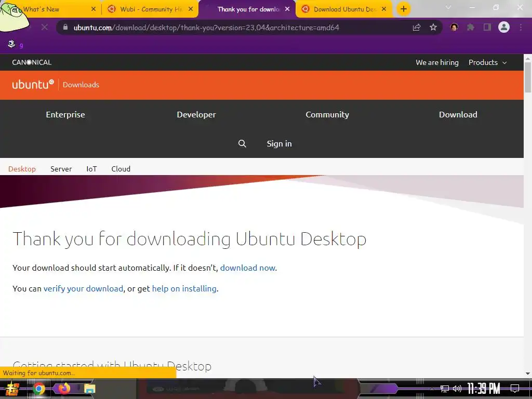Open the extensions puzzle icon
This screenshot has width=532, height=399.
click(471, 28)
